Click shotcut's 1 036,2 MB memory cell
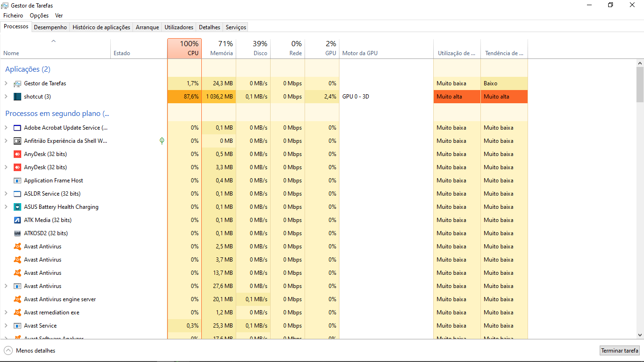The height and width of the screenshot is (362, 644). coord(219,97)
